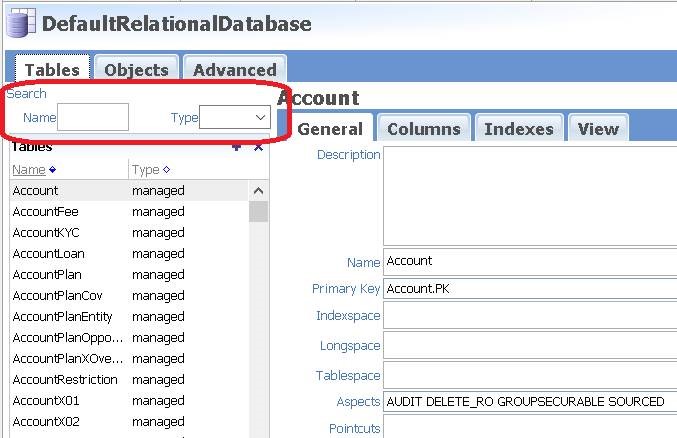Open the Columns tab
The image size is (677, 438).
[423, 128]
